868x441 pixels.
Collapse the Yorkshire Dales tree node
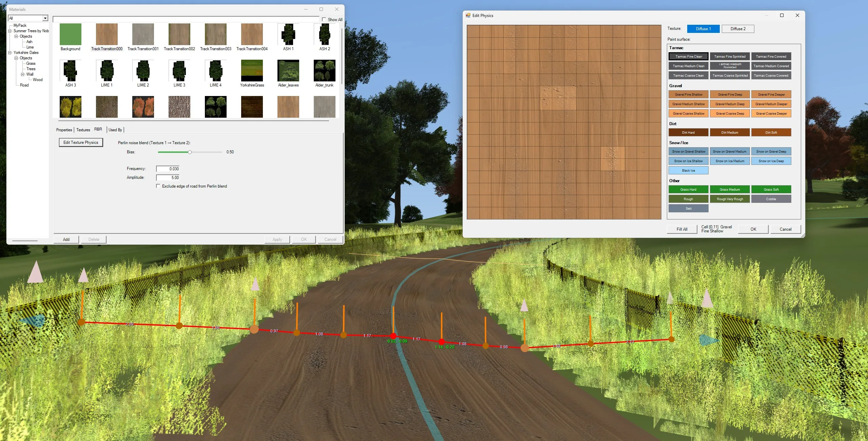(x=10, y=53)
